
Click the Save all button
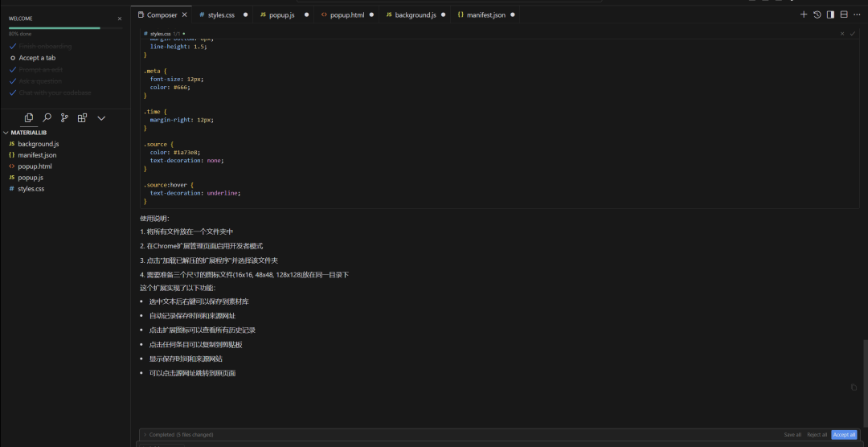pyautogui.click(x=792, y=435)
